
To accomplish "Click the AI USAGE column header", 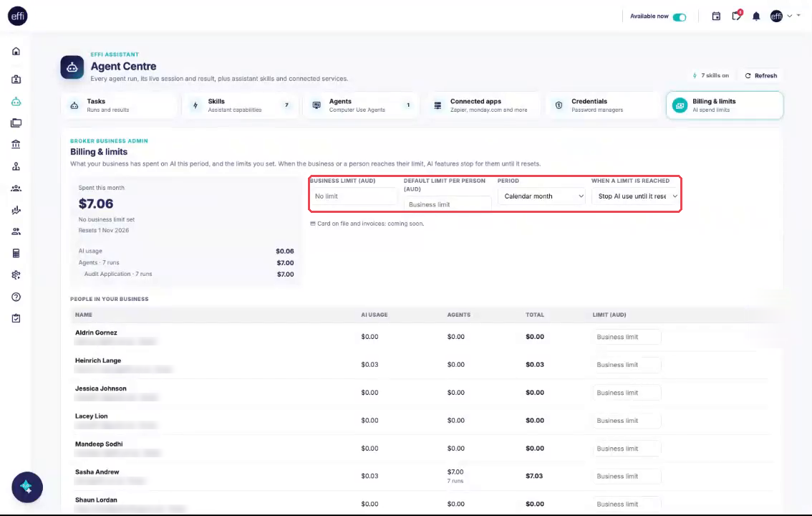I will pos(374,315).
